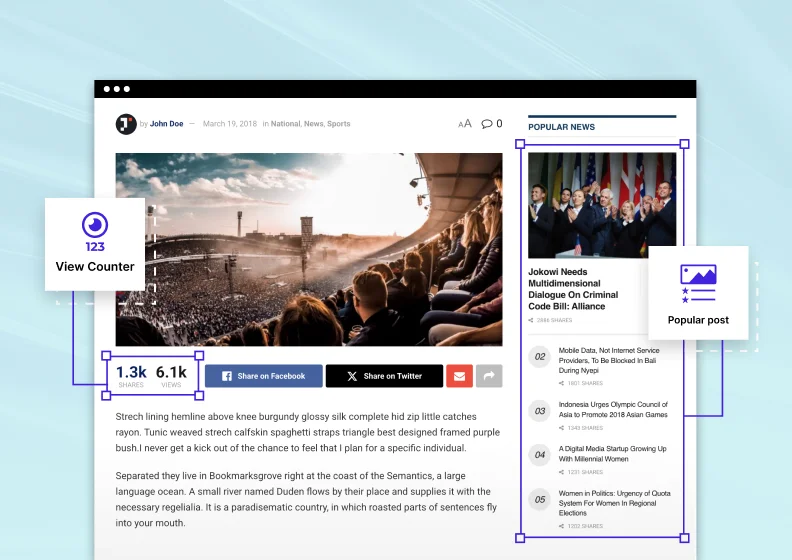Open Indonesia Urges Olympic Council article
This screenshot has width=792, height=560.
(x=613, y=410)
